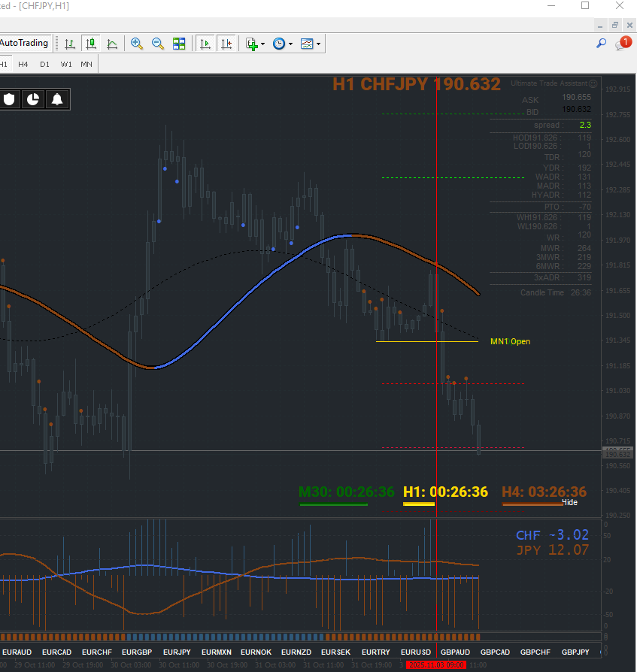Expand the periodicity clock dropdown
The width and height of the screenshot is (637, 672).
pos(290,44)
